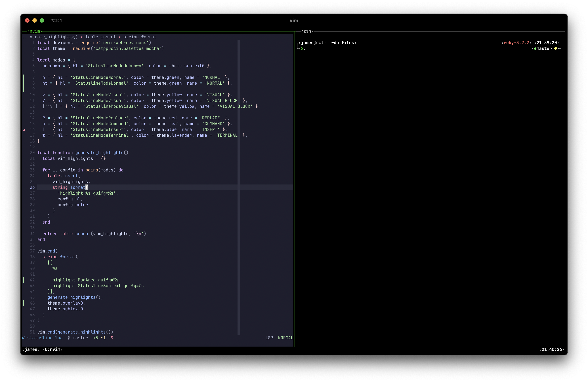This screenshot has height=382, width=588.
Task: Focus the nvim pane title
Action: click(35, 31)
